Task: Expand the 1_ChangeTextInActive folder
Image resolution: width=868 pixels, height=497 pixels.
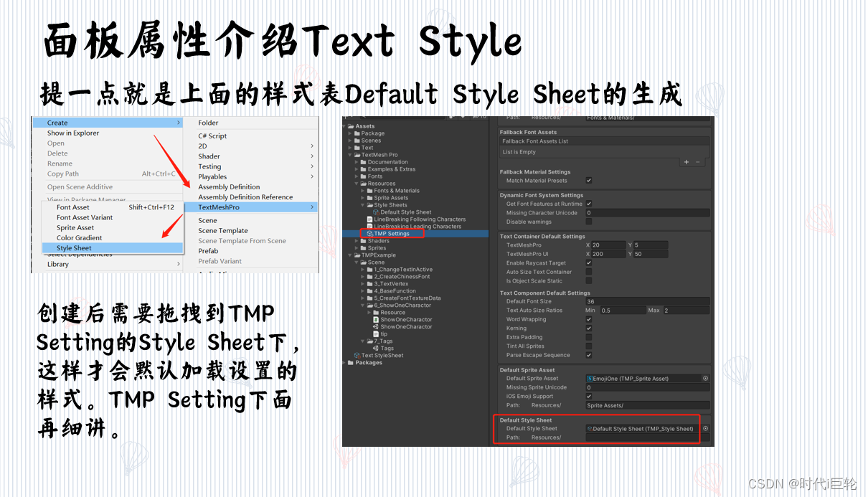Action: [363, 270]
